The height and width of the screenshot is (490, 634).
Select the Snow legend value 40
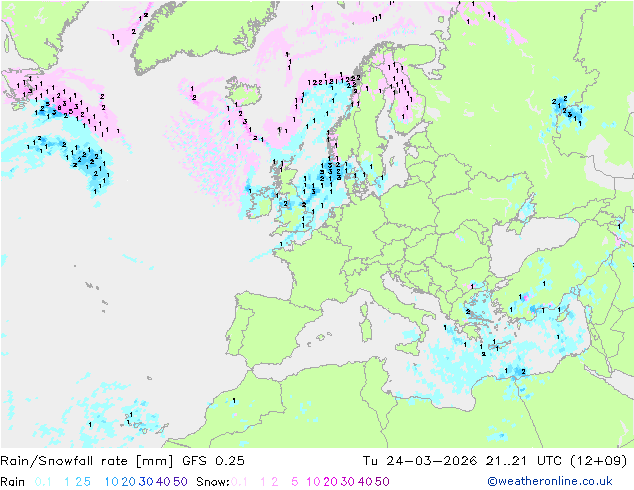click(x=365, y=482)
